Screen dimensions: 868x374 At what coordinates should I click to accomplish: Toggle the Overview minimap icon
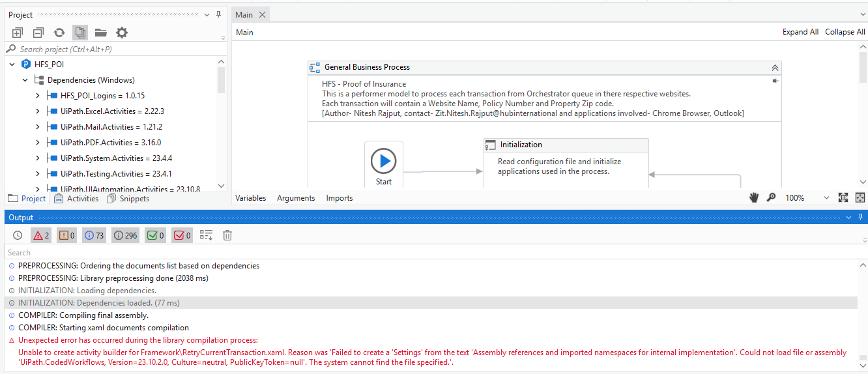click(860, 197)
